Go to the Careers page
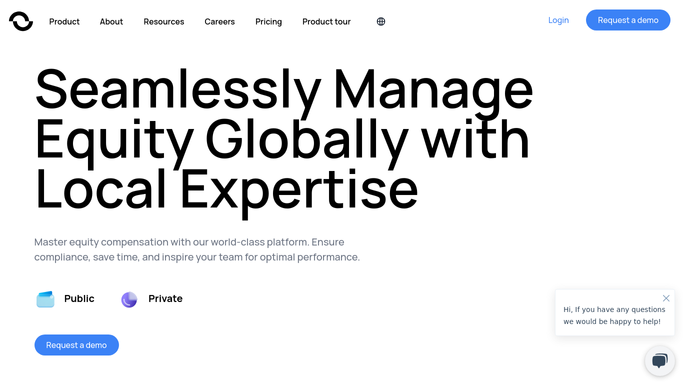The height and width of the screenshot is (384, 683). pyautogui.click(x=220, y=22)
